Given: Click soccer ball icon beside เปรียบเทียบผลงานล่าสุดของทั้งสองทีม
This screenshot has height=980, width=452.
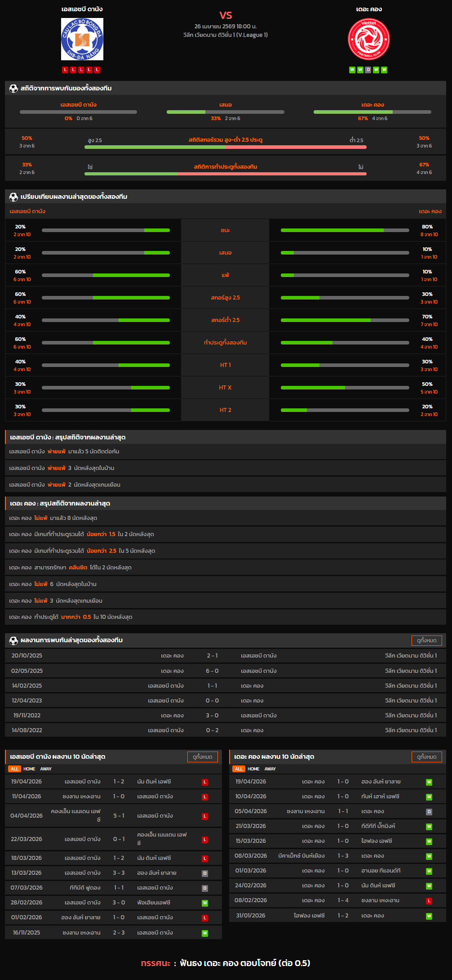Looking at the screenshot, I should [13, 197].
